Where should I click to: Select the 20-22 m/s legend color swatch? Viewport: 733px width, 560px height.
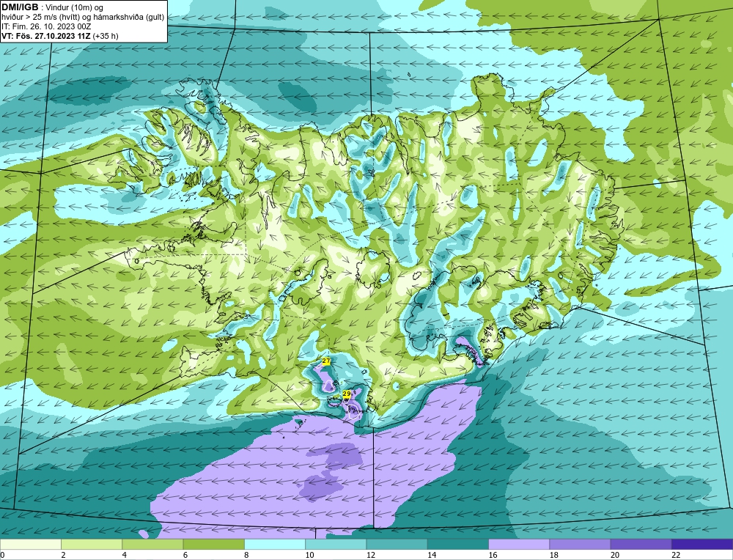(641, 544)
